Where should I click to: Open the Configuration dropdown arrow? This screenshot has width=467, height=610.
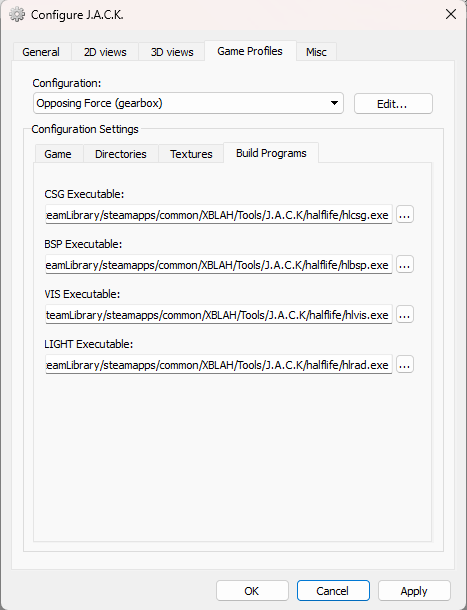[334, 103]
